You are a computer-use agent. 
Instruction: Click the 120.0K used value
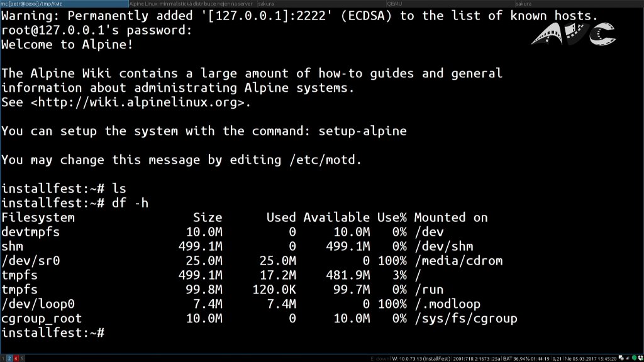click(x=274, y=290)
